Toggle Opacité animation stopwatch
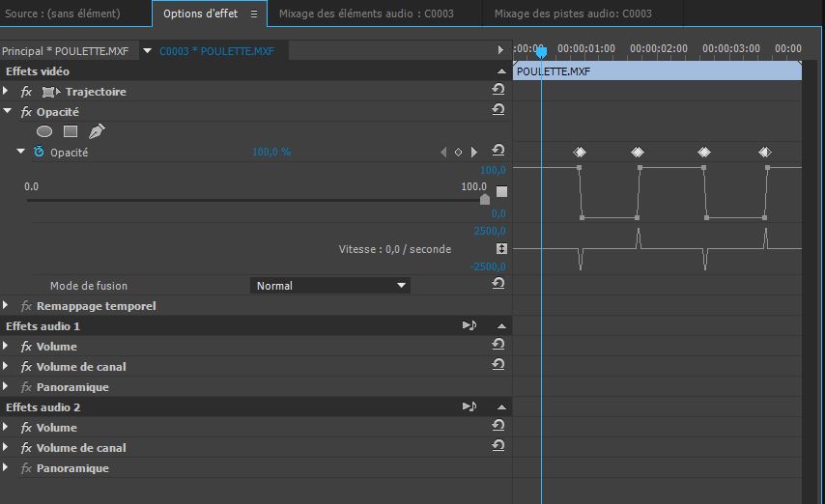The image size is (825, 504). [x=39, y=153]
